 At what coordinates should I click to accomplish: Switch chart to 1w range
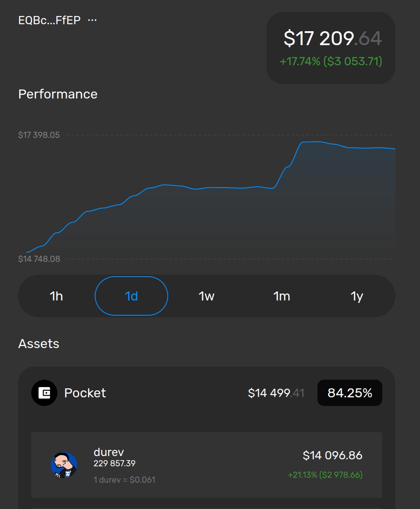point(206,296)
